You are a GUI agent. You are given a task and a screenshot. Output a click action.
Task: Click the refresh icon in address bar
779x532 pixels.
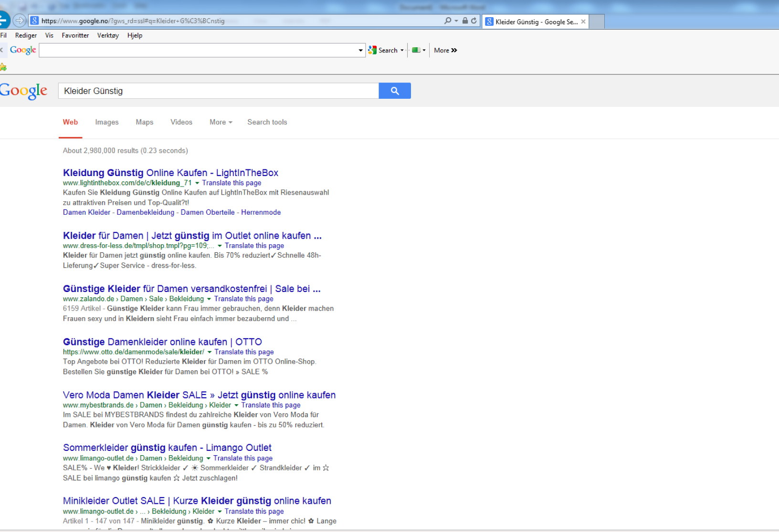(474, 21)
